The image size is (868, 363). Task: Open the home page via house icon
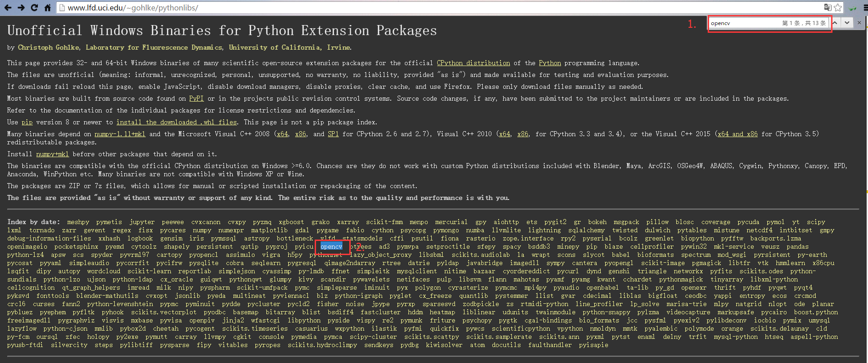(47, 8)
